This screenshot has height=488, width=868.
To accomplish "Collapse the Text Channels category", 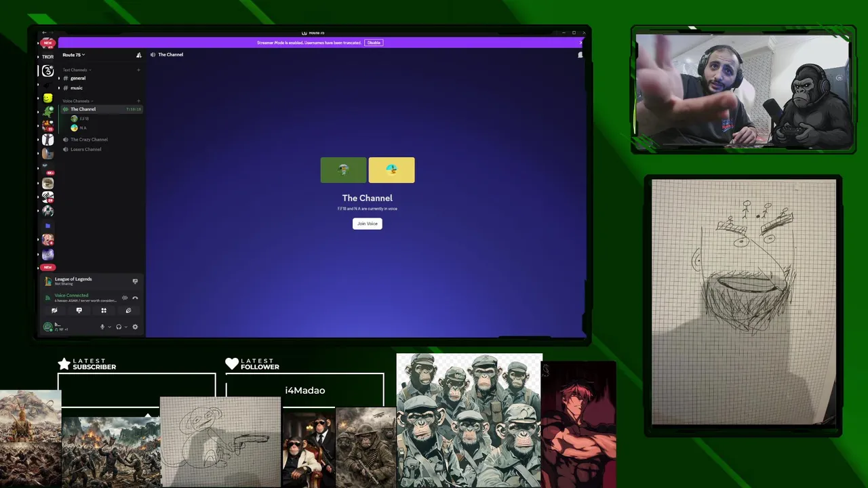I will click(77, 70).
